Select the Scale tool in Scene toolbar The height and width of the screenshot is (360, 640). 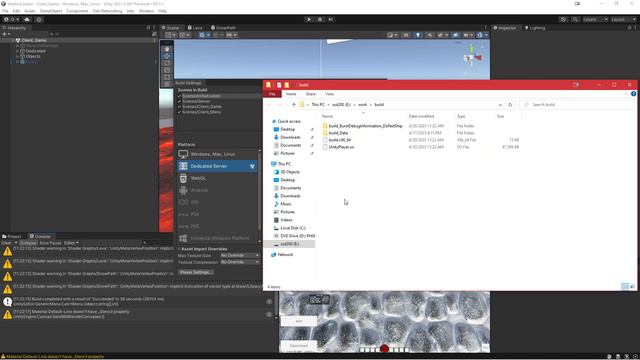167,70
